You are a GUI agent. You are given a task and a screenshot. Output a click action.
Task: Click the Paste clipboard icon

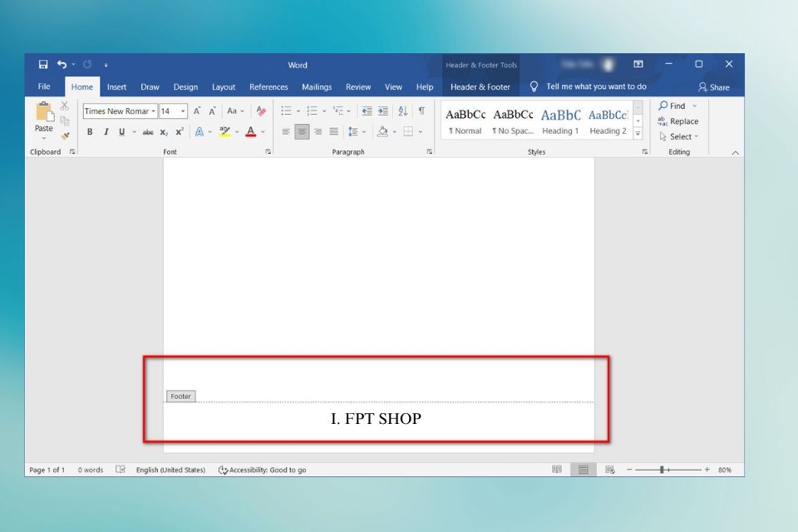click(44, 112)
